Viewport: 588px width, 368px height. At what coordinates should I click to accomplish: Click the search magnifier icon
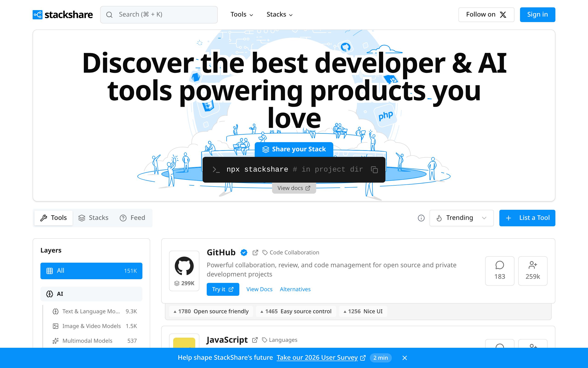(109, 14)
